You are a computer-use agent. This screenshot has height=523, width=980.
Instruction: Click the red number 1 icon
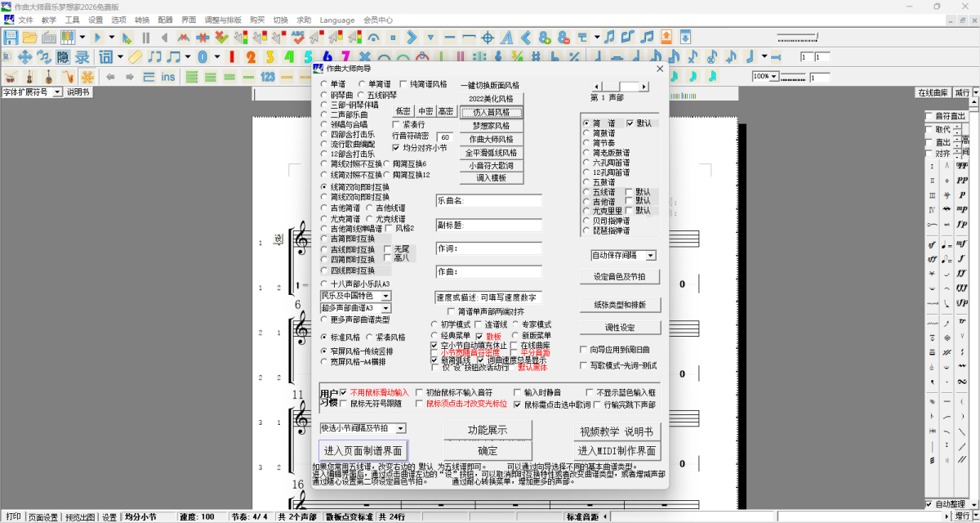coord(232,57)
